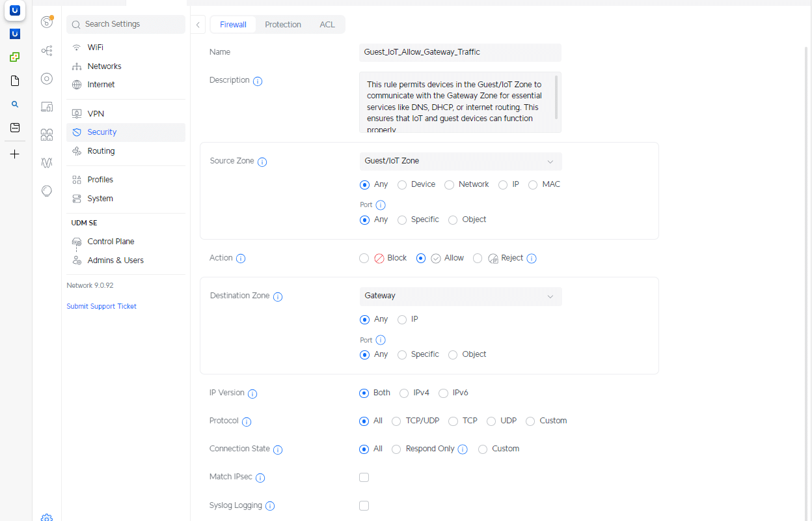Choose the Reject action
812x521 pixels.
pyautogui.click(x=478, y=259)
